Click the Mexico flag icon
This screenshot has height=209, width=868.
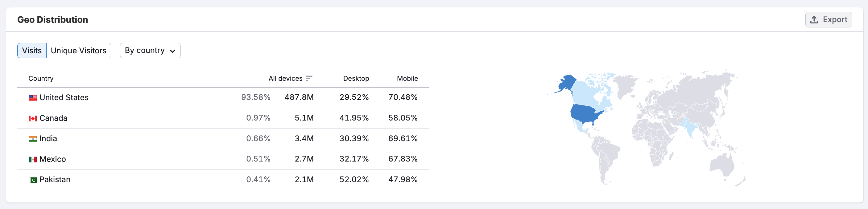pos(33,160)
